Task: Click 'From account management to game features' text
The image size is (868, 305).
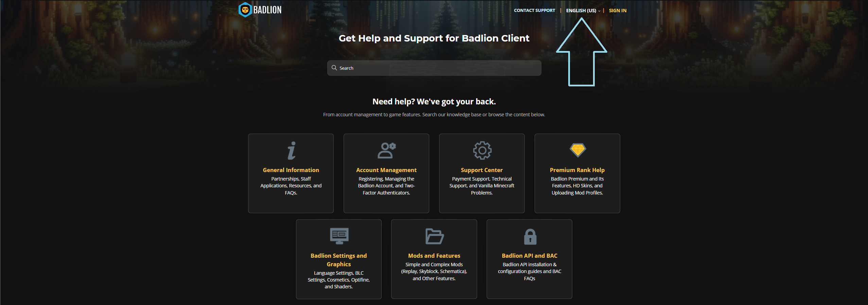Action: 434,115
